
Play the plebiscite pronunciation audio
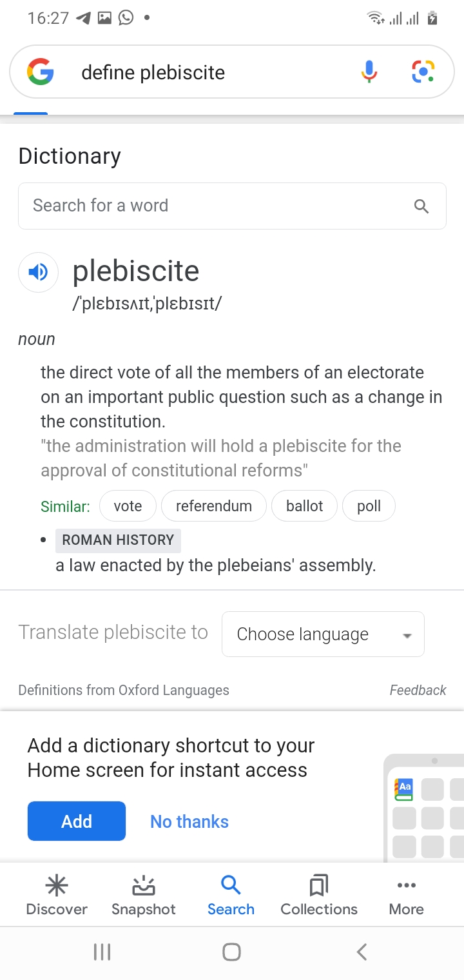tap(38, 272)
